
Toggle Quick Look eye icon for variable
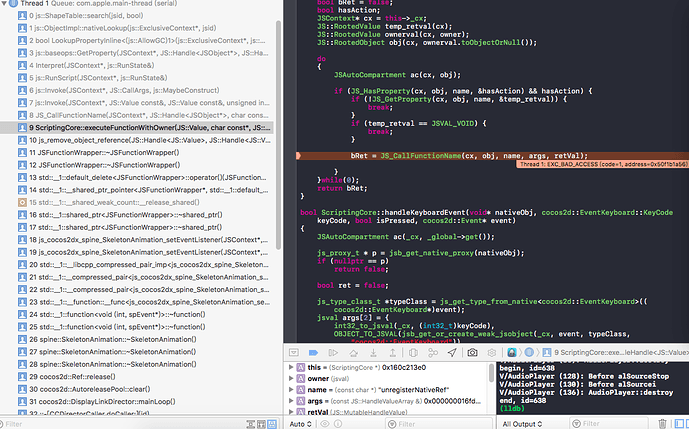[325, 424]
